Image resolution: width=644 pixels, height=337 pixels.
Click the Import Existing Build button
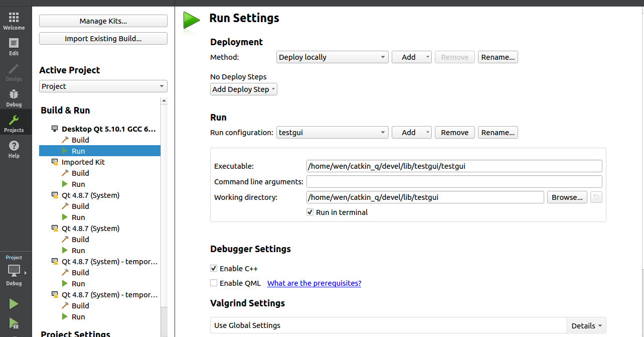click(x=103, y=39)
